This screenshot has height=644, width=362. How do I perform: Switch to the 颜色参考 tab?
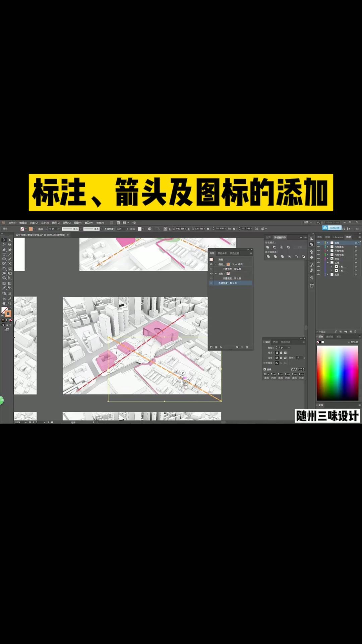(x=222, y=253)
